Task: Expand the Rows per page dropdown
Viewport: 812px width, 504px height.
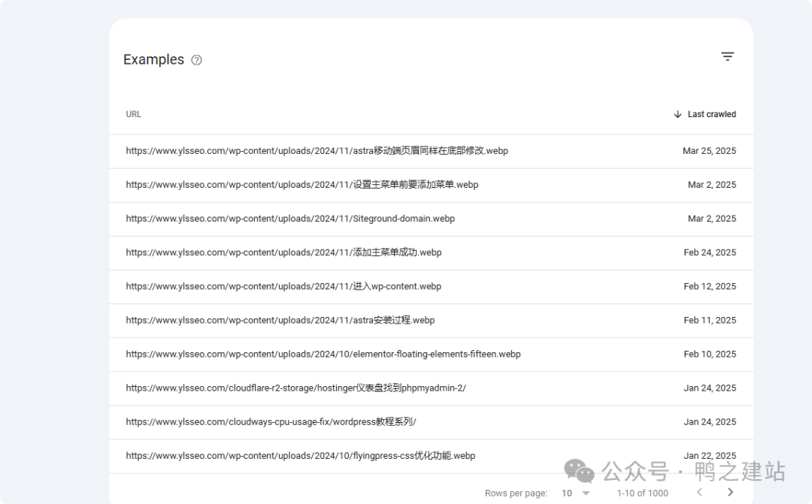Action: click(576, 493)
